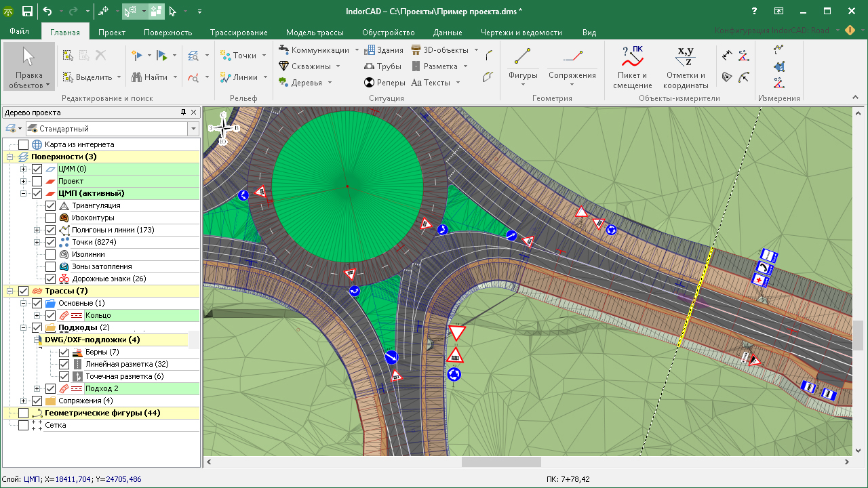
Task: Close the Дерево проекта panel
Action: pos(193,113)
